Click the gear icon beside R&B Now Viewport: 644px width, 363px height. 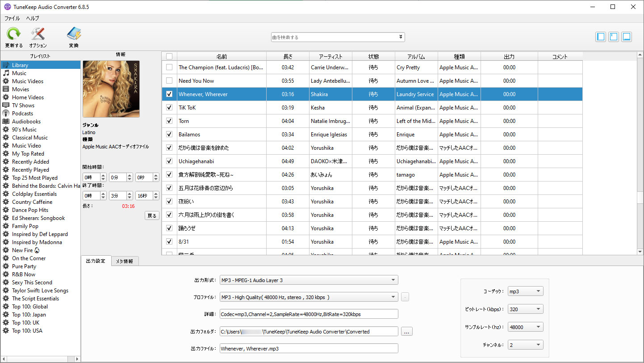(6, 274)
